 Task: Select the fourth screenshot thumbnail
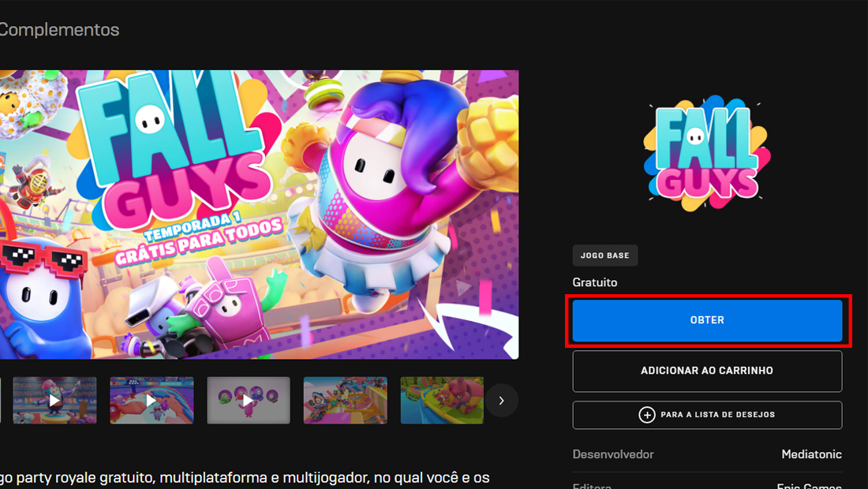click(346, 401)
